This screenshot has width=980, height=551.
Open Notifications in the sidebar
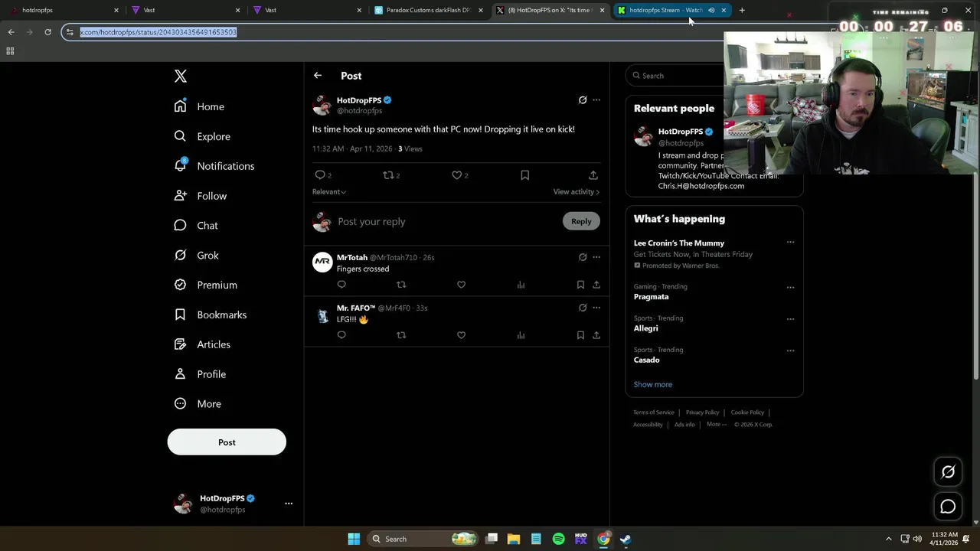[x=214, y=166]
